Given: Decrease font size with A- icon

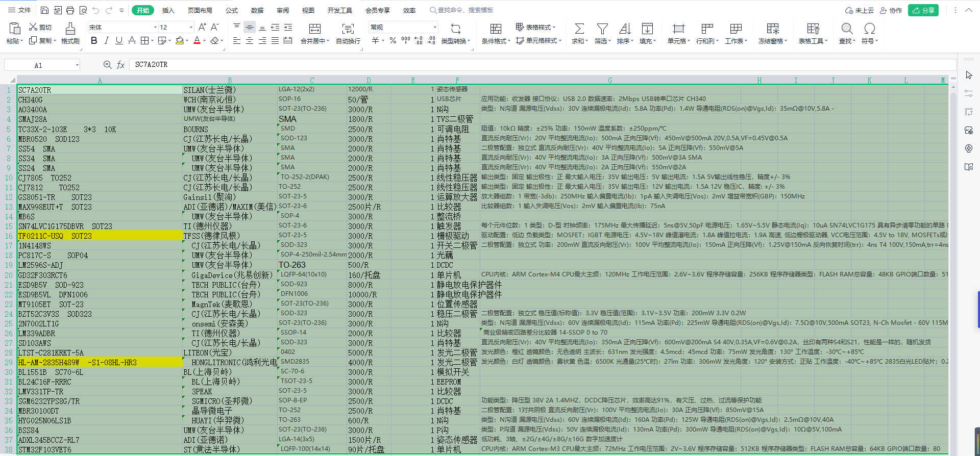Looking at the screenshot, I should 215,27.
